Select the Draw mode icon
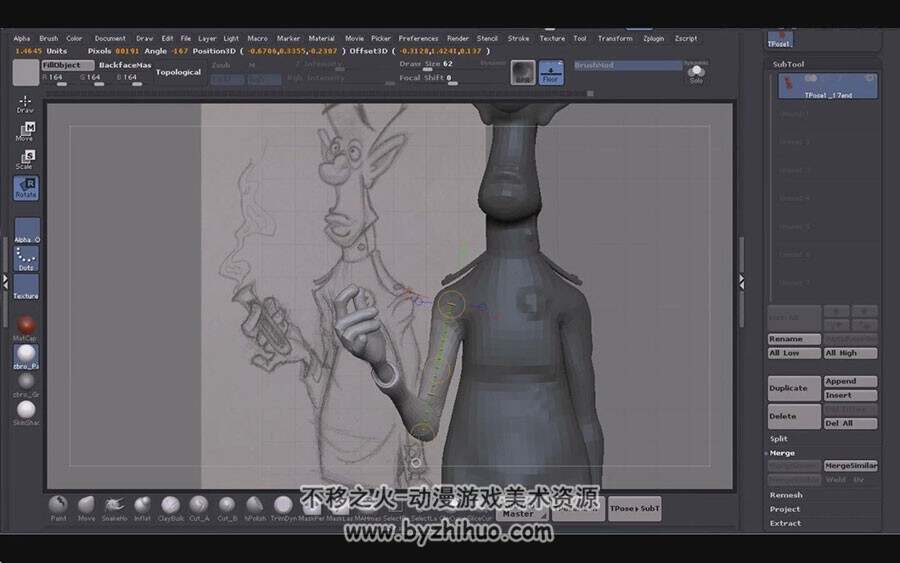 point(25,104)
